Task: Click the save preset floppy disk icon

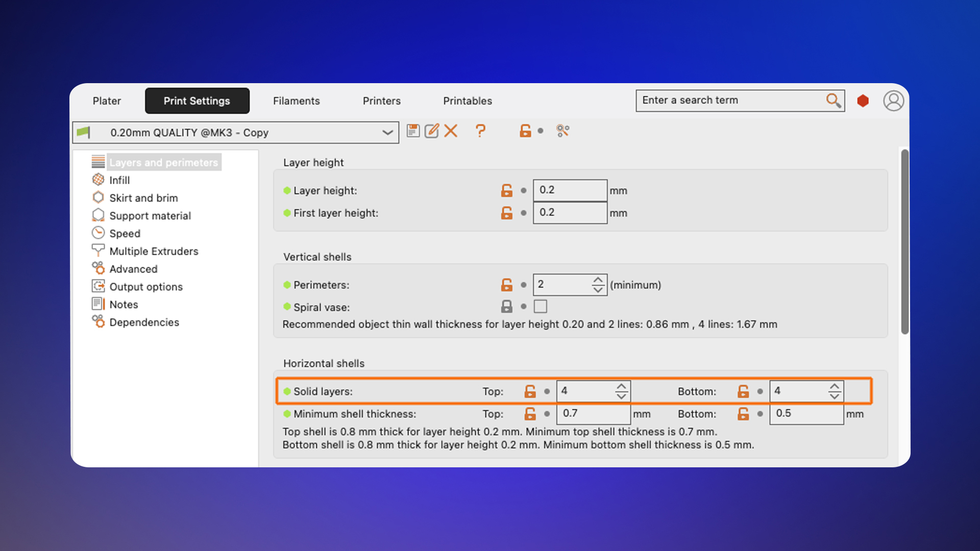Action: coord(413,131)
